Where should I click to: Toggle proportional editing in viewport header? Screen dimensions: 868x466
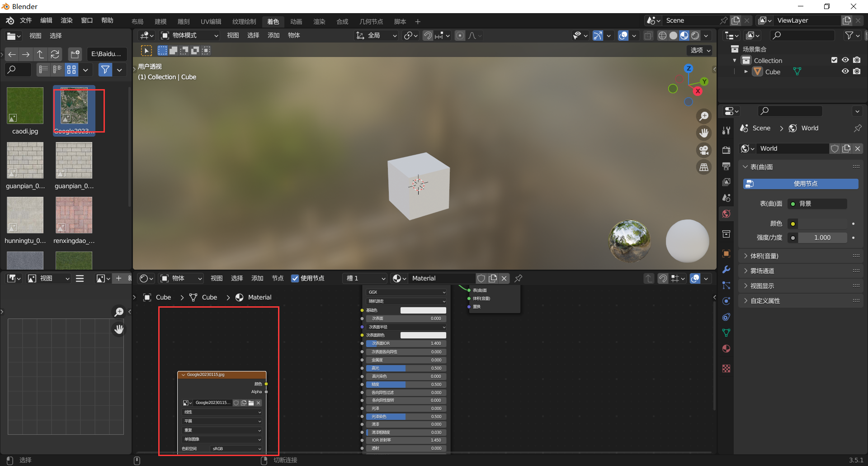click(x=460, y=36)
